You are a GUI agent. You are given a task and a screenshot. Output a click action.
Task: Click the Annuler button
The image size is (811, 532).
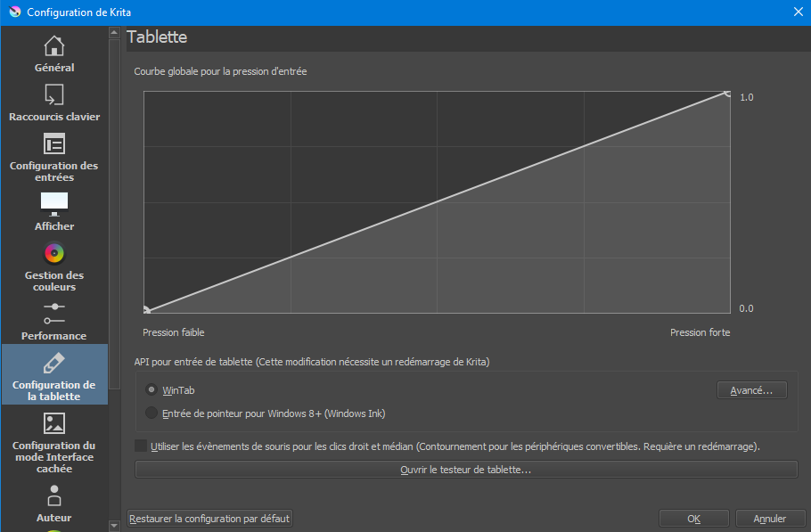pyautogui.click(x=769, y=518)
